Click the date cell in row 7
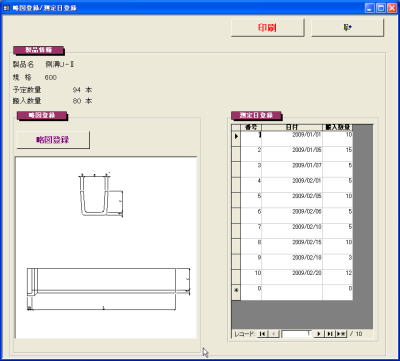This screenshot has height=361, width=400. point(292,231)
